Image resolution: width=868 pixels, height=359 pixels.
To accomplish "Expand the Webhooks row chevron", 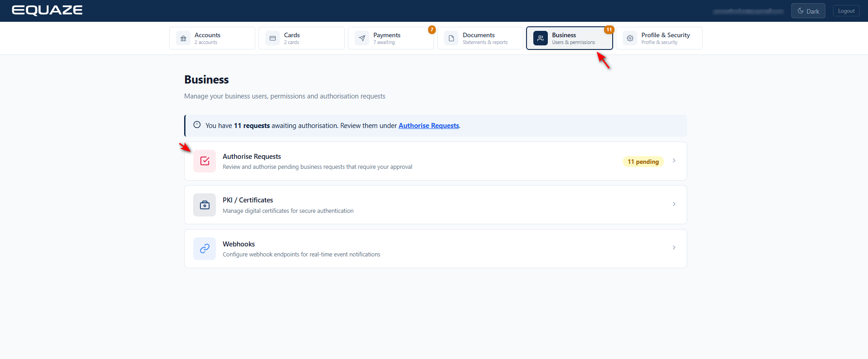I will (x=674, y=248).
